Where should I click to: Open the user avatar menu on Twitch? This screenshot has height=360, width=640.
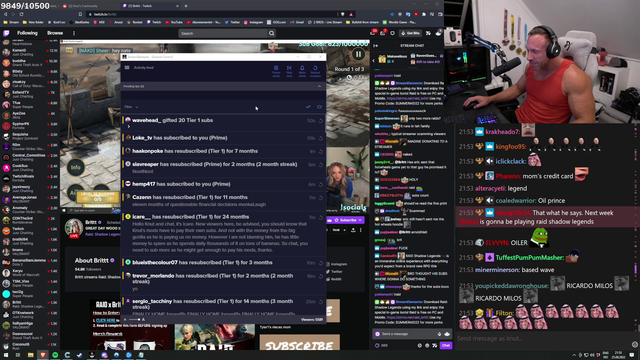pos(439,33)
